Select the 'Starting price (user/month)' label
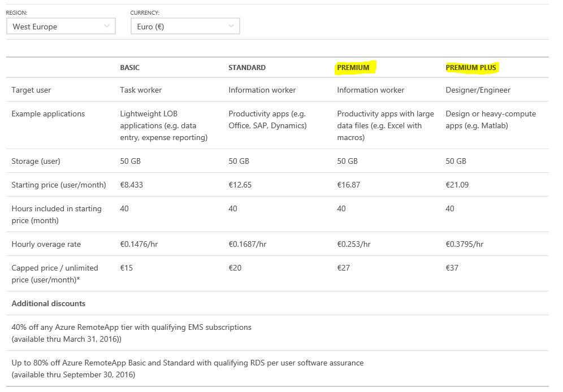 click(59, 185)
